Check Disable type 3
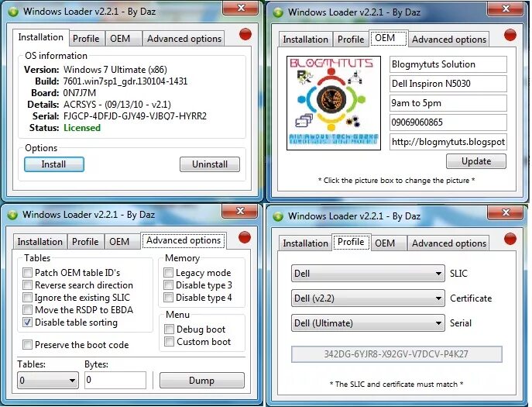This screenshot has width=532, height=407. pyautogui.click(x=168, y=285)
